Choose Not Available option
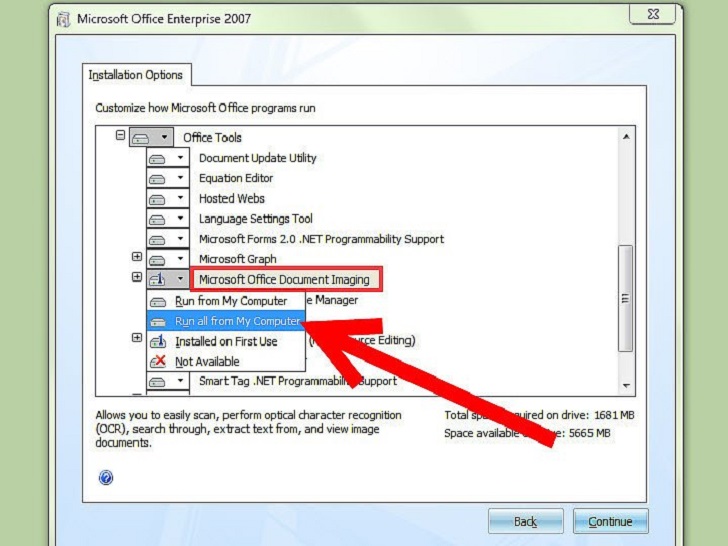Screen dimensions: 728x546 (226, 362)
